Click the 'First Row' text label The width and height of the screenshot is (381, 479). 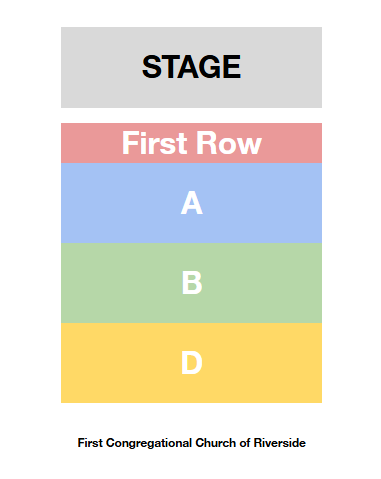pyautogui.click(x=192, y=143)
